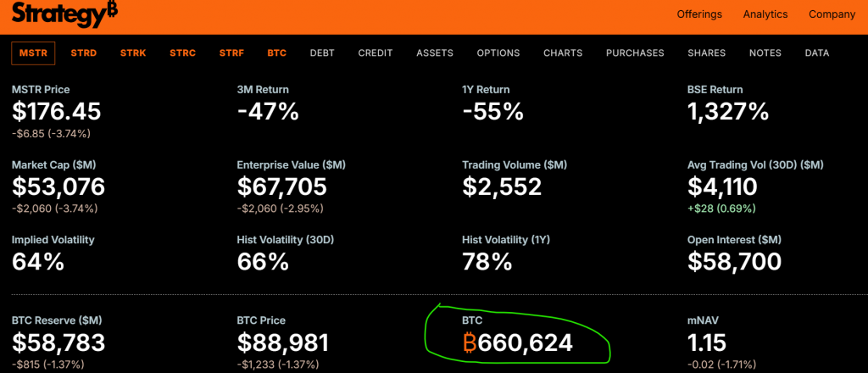
Task: Click the MSTR Price label
Action: point(41,89)
